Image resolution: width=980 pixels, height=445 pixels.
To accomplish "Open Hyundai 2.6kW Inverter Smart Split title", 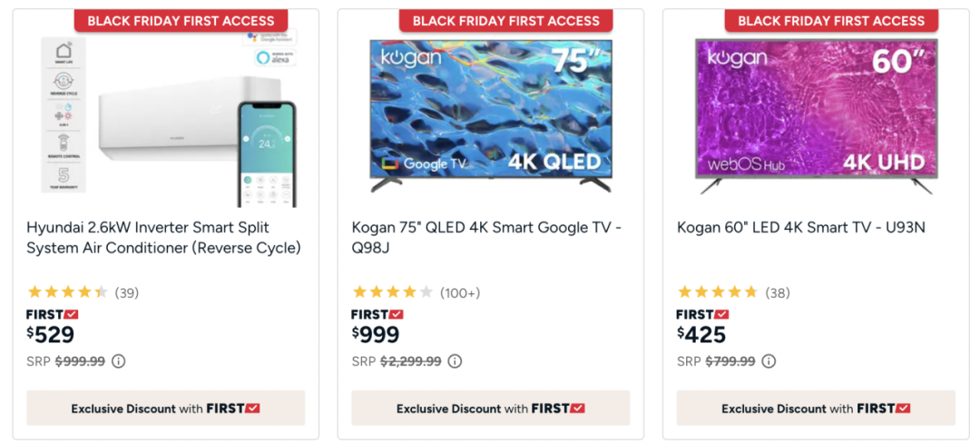I will (x=163, y=238).
